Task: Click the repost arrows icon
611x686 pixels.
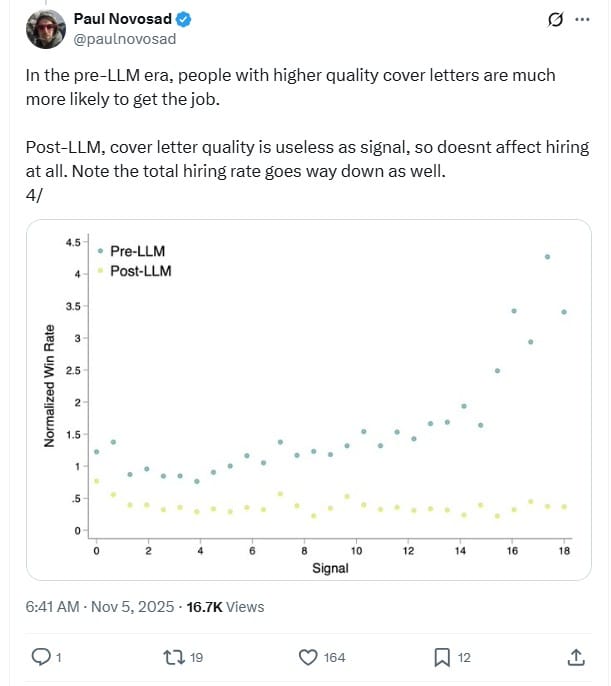Action: 175,657
